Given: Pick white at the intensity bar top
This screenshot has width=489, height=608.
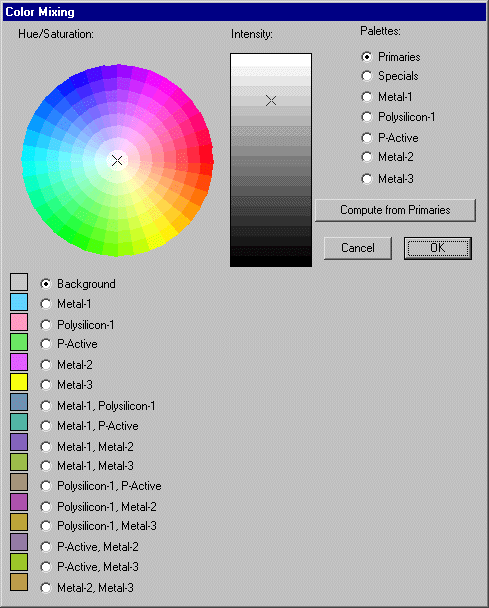Looking at the screenshot, I should pyautogui.click(x=271, y=60).
